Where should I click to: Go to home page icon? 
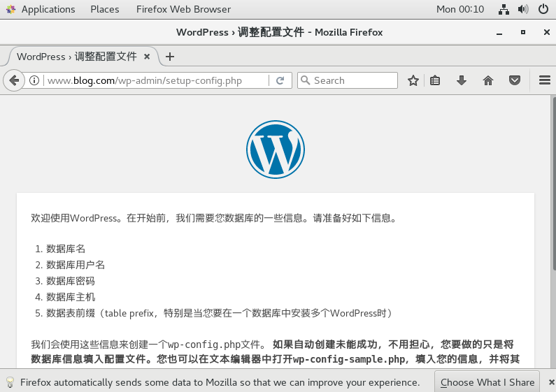[x=488, y=80]
